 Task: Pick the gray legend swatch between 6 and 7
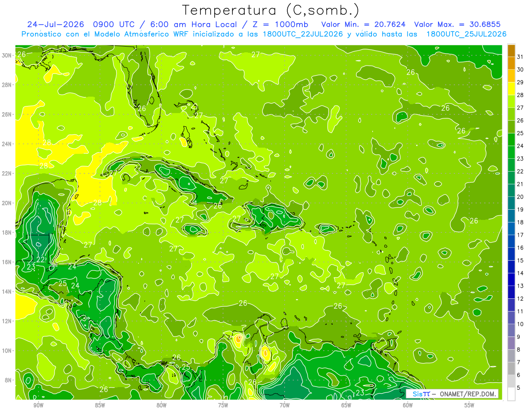(x=511, y=368)
